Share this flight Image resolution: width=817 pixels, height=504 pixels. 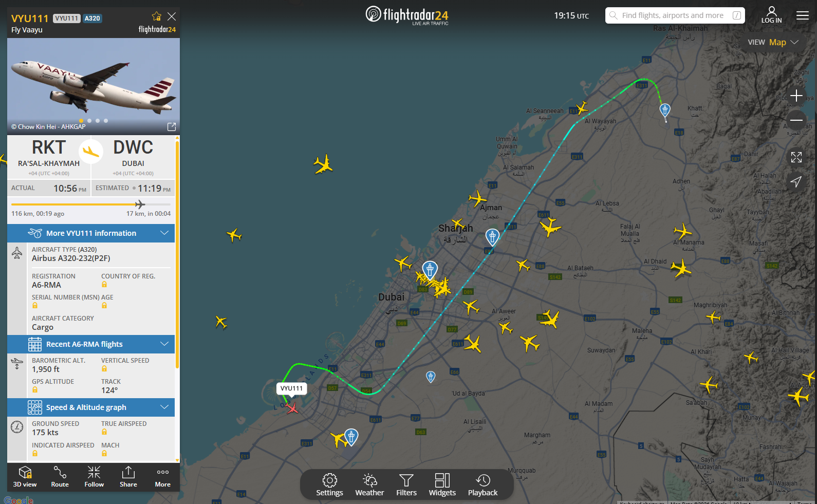[128, 477]
